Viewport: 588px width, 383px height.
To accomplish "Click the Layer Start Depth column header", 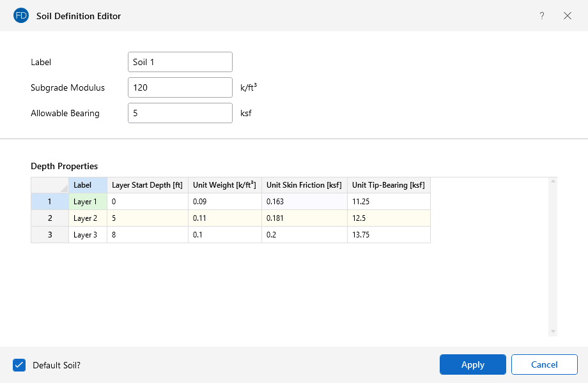I will (x=147, y=185).
